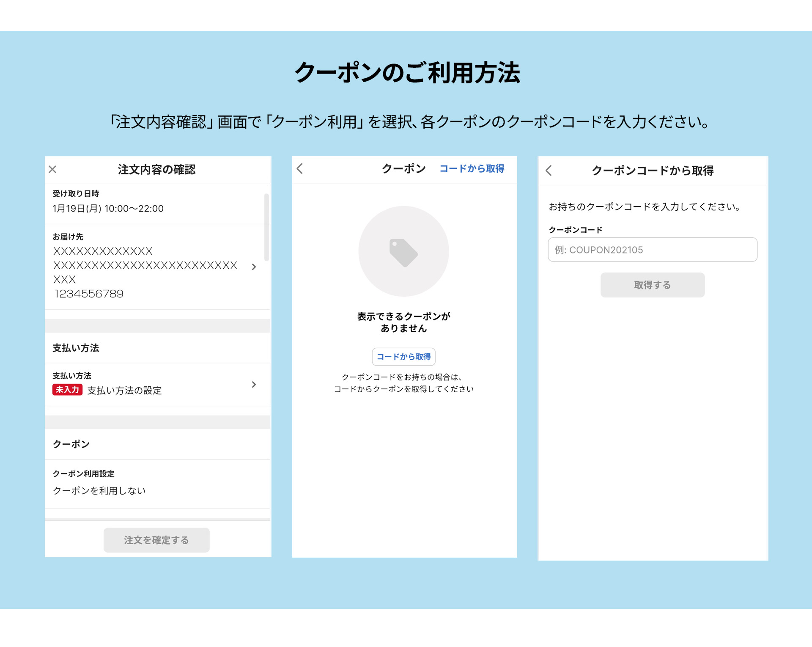Click phone number 1234556789
Viewport: 812px width, 647px height.
point(89,294)
